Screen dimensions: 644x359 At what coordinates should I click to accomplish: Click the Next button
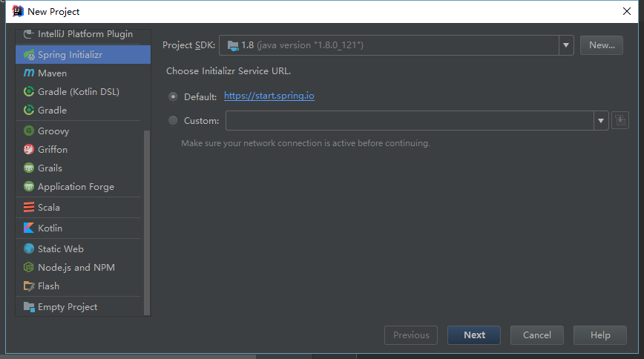point(474,335)
